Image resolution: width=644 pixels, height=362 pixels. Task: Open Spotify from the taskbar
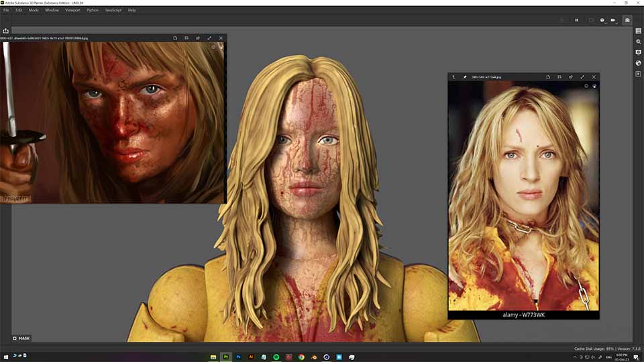click(276, 357)
